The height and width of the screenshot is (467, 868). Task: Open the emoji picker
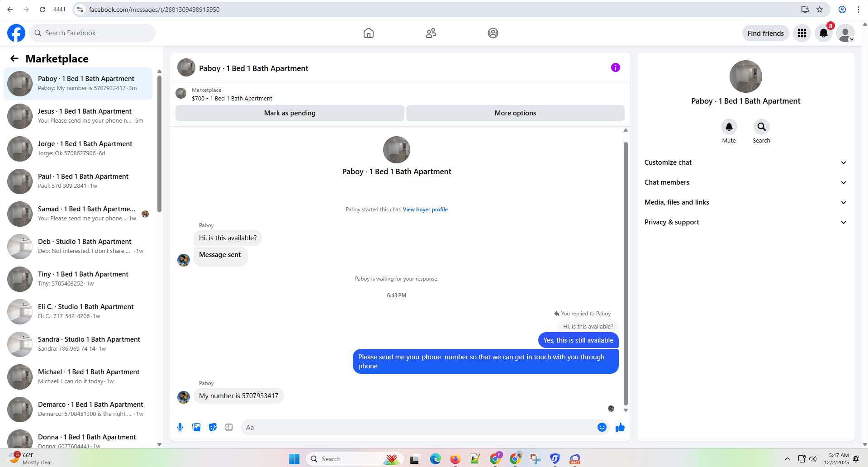(602, 427)
